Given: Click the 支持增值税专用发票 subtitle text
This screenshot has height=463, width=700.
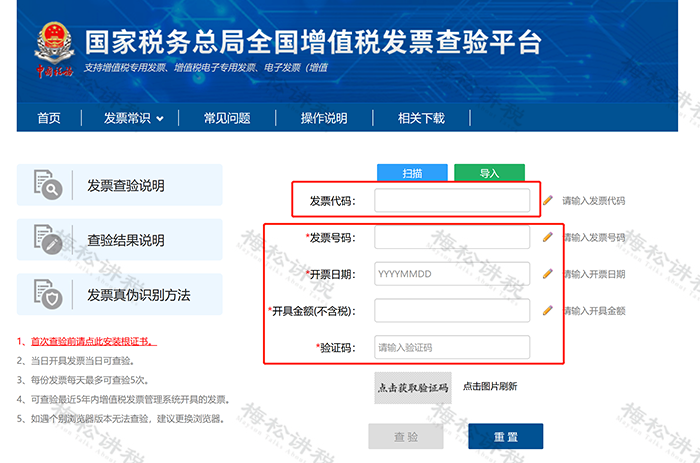Looking at the screenshot, I should click(x=206, y=67).
